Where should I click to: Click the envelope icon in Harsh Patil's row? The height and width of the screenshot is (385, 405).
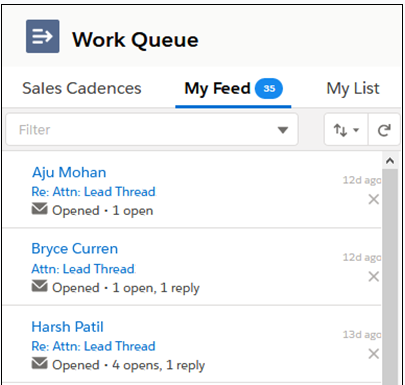click(x=39, y=363)
